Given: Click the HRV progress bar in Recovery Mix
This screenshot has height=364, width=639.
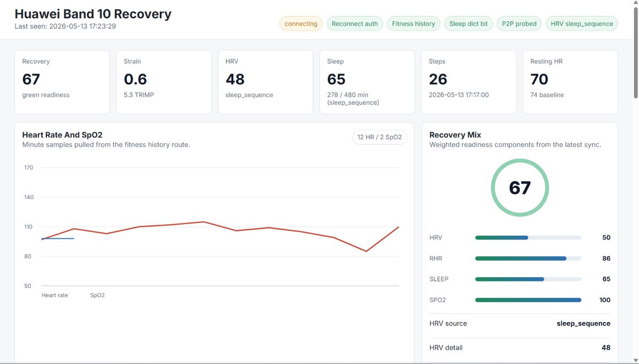Looking at the screenshot, I should (x=528, y=238).
